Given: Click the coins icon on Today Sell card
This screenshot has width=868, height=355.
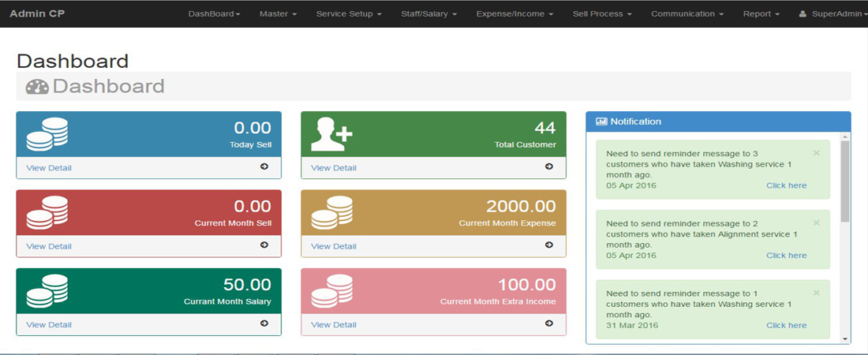Looking at the screenshot, I should point(47,134).
